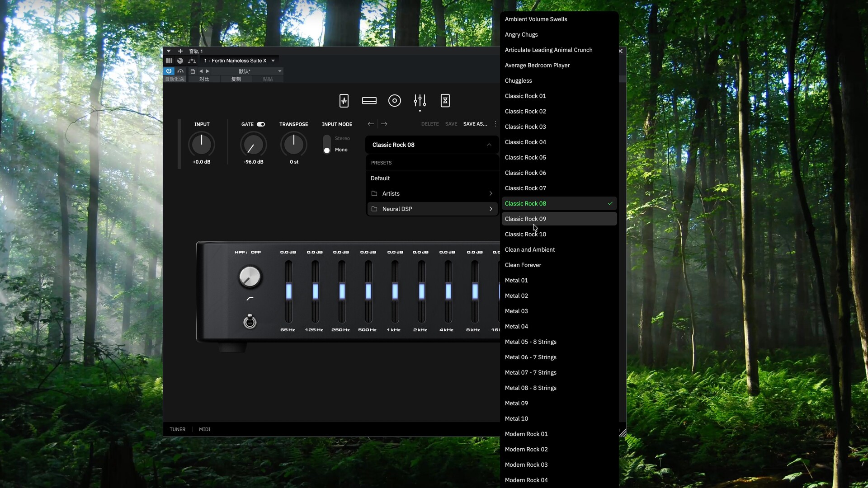
Task: Open the pedals section icon
Action: click(344, 100)
